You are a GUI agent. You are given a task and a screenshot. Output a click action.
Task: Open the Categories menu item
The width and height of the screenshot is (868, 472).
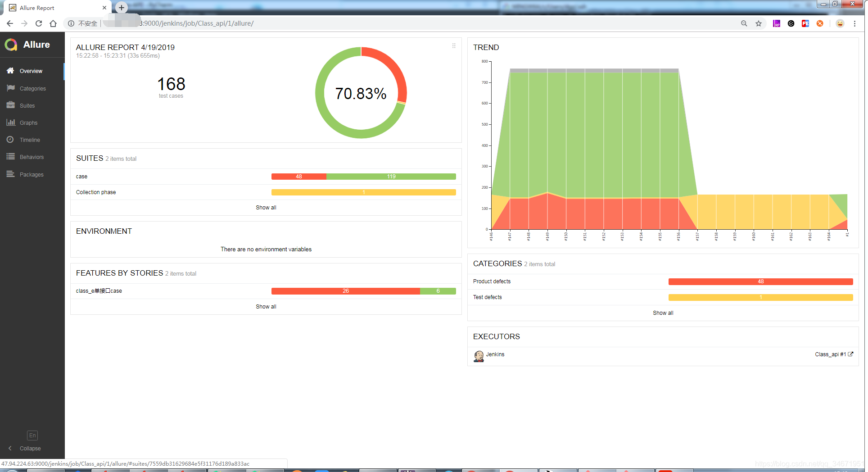pyautogui.click(x=32, y=88)
